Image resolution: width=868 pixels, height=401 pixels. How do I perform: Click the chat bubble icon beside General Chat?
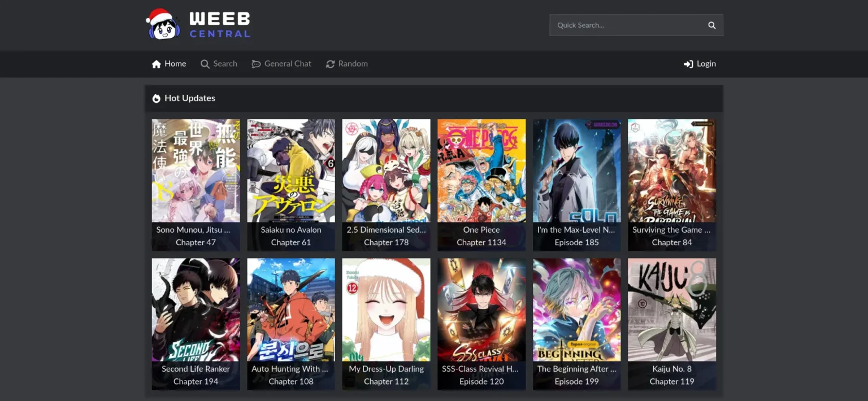[256, 64]
